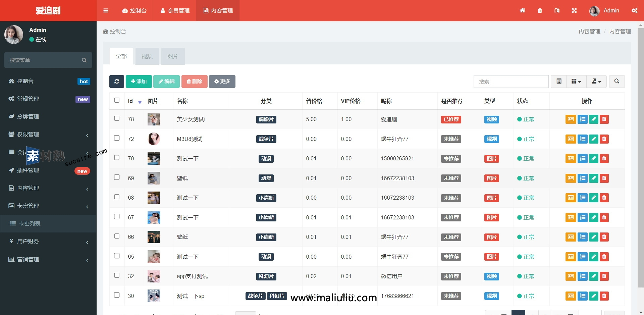Click the refresh icon above the table

coord(116,81)
